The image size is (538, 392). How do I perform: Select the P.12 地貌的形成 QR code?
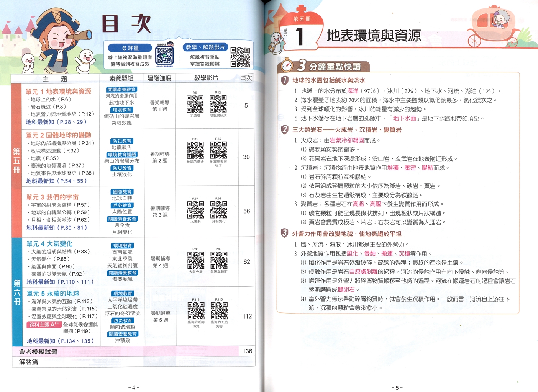click(x=218, y=104)
